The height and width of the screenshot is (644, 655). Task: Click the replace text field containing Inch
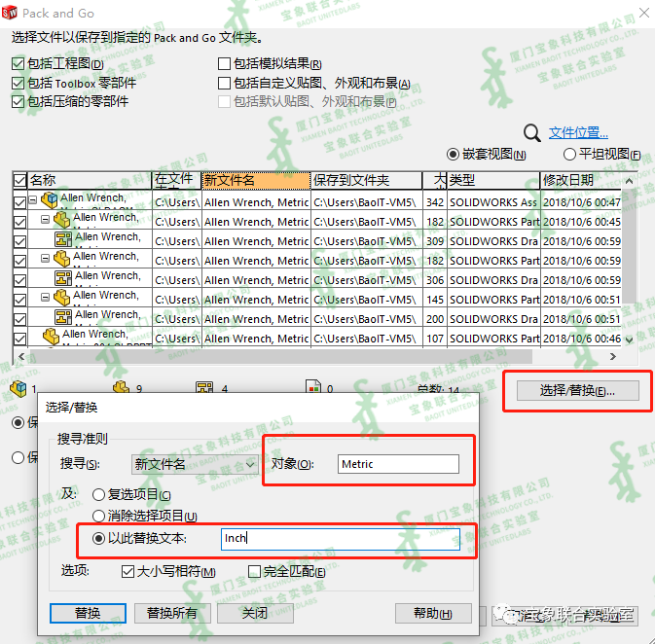click(340, 539)
